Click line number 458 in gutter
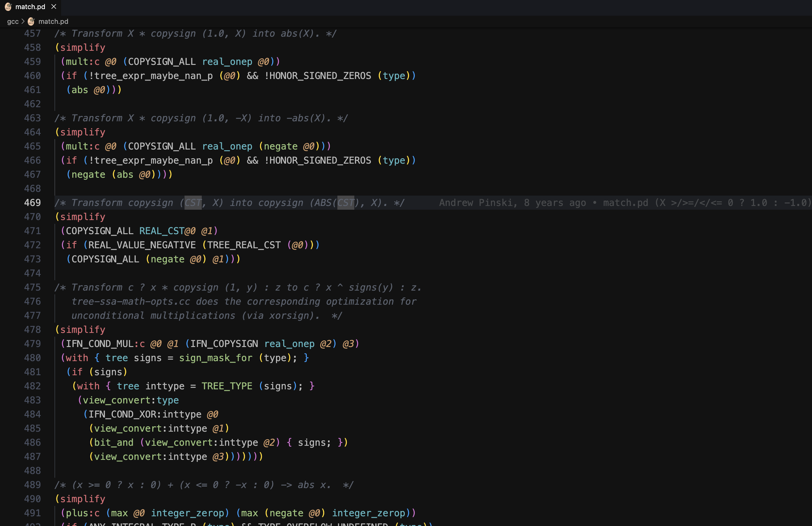The image size is (812, 526). pyautogui.click(x=32, y=47)
